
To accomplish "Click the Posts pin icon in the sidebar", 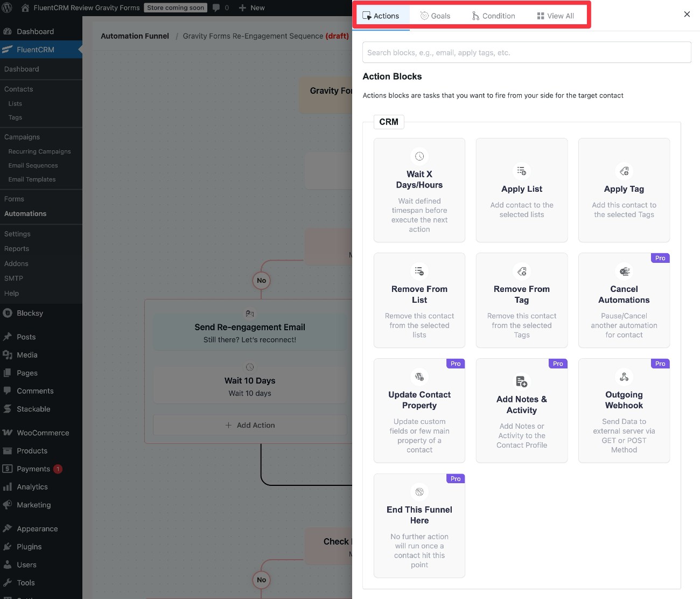I will pyautogui.click(x=8, y=337).
